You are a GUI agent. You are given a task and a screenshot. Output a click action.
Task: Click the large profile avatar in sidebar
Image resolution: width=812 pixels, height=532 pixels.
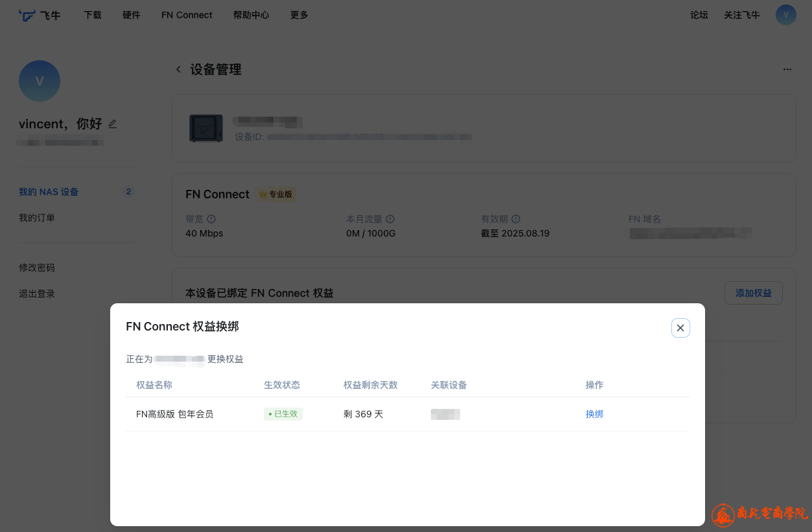point(40,81)
